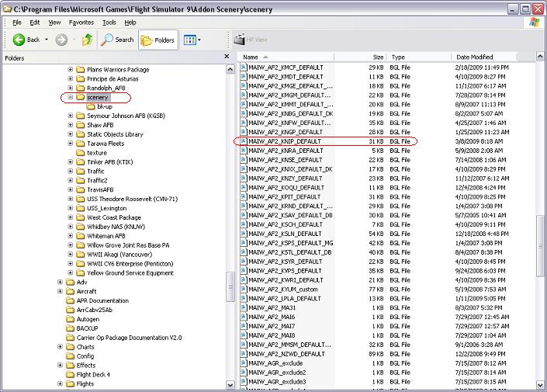Click the MAIW_AF2_KSLN_DEFAULT file icon
This screenshot has width=547, height=392.
244,234
